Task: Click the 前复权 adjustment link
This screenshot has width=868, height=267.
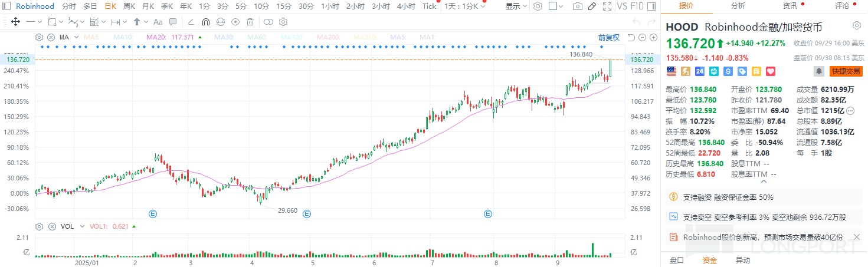Action: pos(608,37)
